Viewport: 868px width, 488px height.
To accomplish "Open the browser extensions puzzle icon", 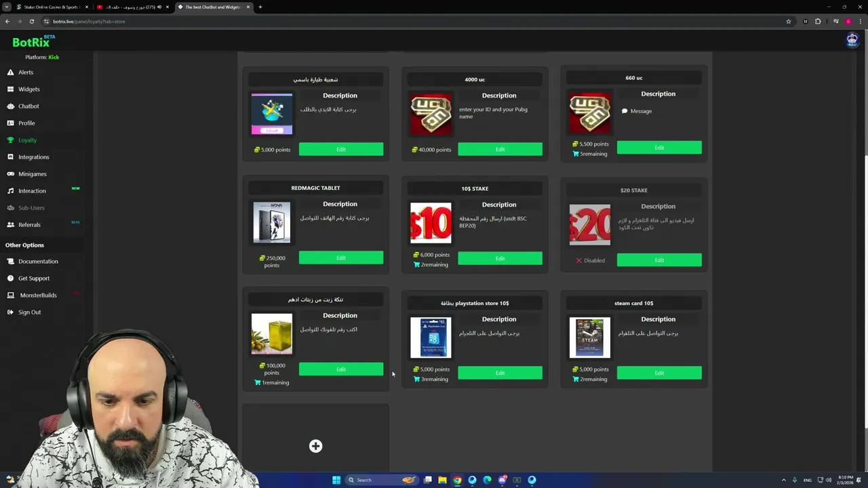I will coord(818,21).
